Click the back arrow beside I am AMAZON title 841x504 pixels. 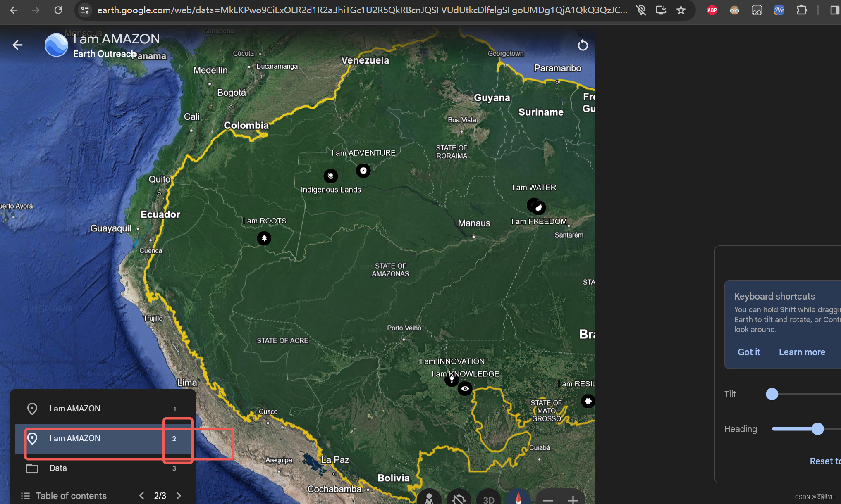17,45
